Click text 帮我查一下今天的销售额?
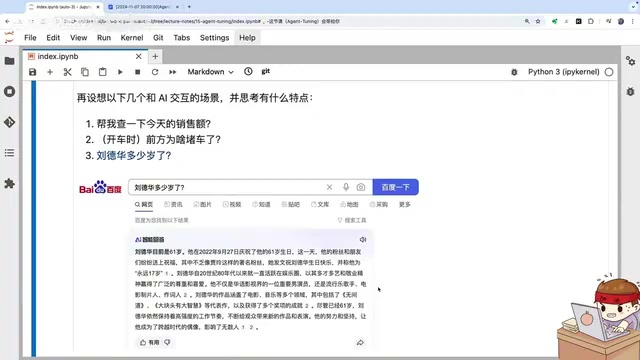640x360 pixels. [153, 124]
